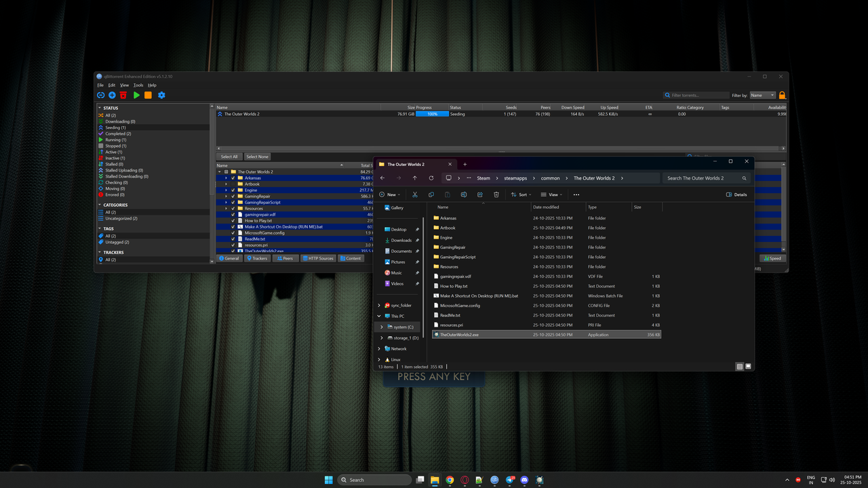Switch to details view icon in Explorer status bar
This screenshot has width=868, height=488.
tap(740, 367)
